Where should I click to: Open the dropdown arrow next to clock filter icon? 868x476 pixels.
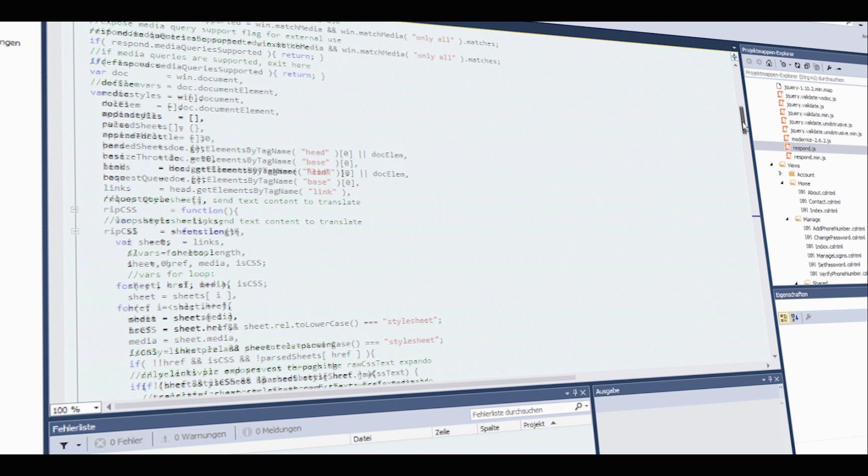(x=790, y=65)
